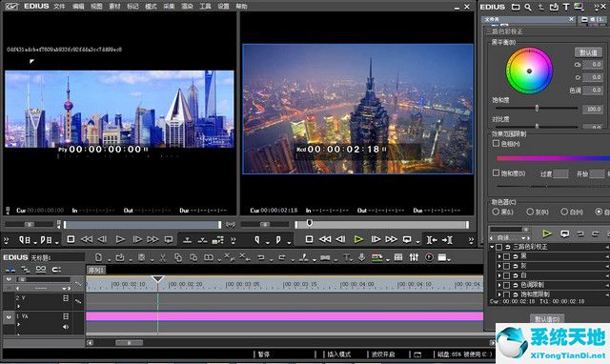This screenshot has height=364, width=610.
Task: Stop playback in the player monitor
Action: [71, 239]
